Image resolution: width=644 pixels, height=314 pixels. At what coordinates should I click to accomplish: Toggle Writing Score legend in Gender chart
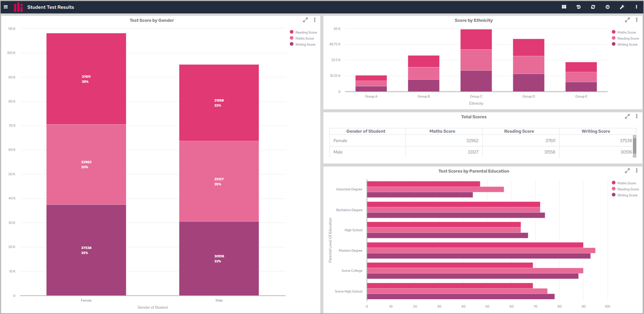click(x=303, y=45)
